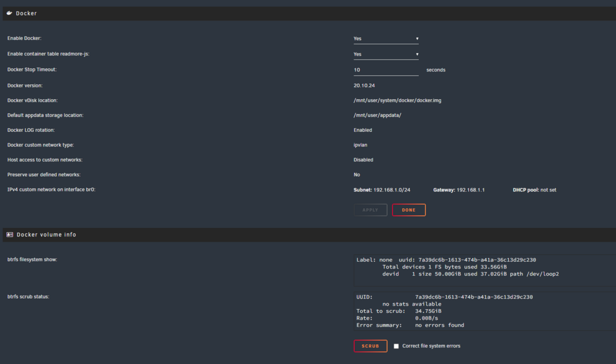Select the /mnt/user/appdata/ storage path
The image size is (616, 364).
click(x=377, y=115)
